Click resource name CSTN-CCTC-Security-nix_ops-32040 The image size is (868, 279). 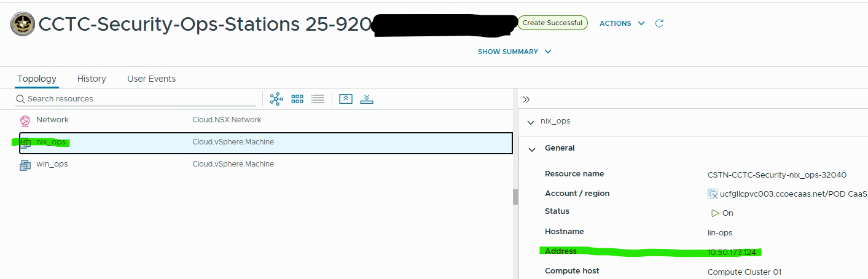(x=777, y=175)
